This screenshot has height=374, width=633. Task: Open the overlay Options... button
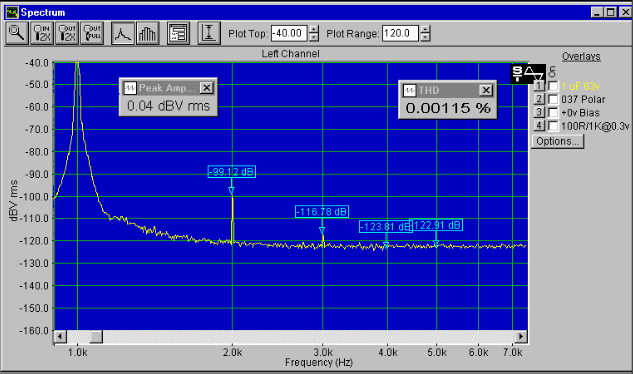point(558,141)
